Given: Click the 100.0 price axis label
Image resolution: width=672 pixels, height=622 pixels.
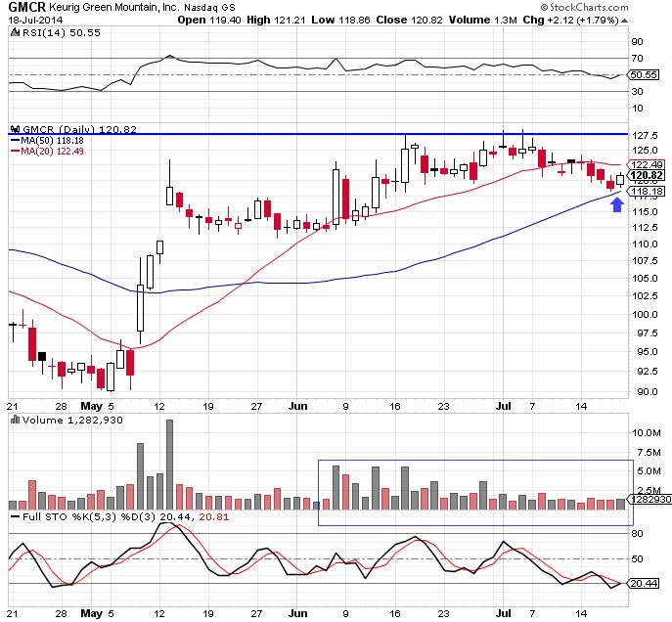Looking at the screenshot, I should 645,315.
